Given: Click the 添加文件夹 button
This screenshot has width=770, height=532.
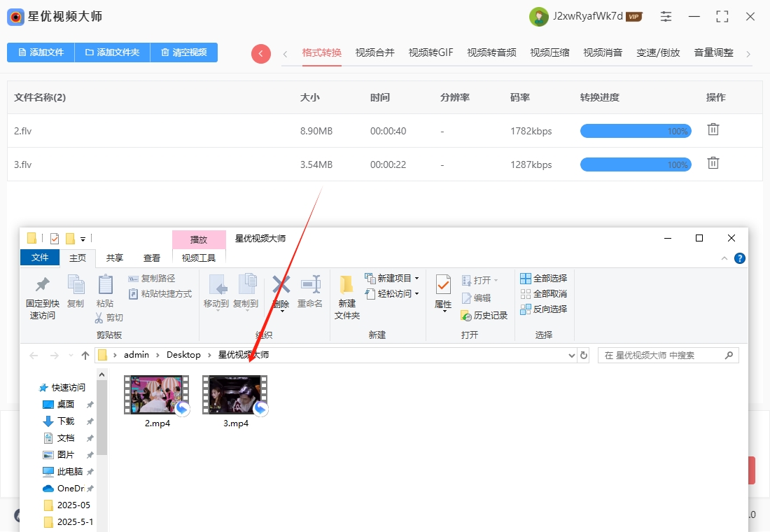Looking at the screenshot, I should click(112, 52).
